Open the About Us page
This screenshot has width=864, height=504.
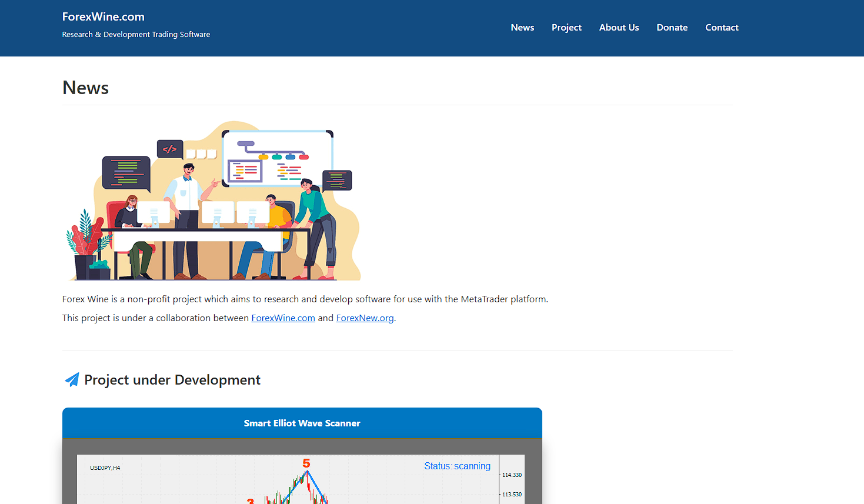point(619,28)
